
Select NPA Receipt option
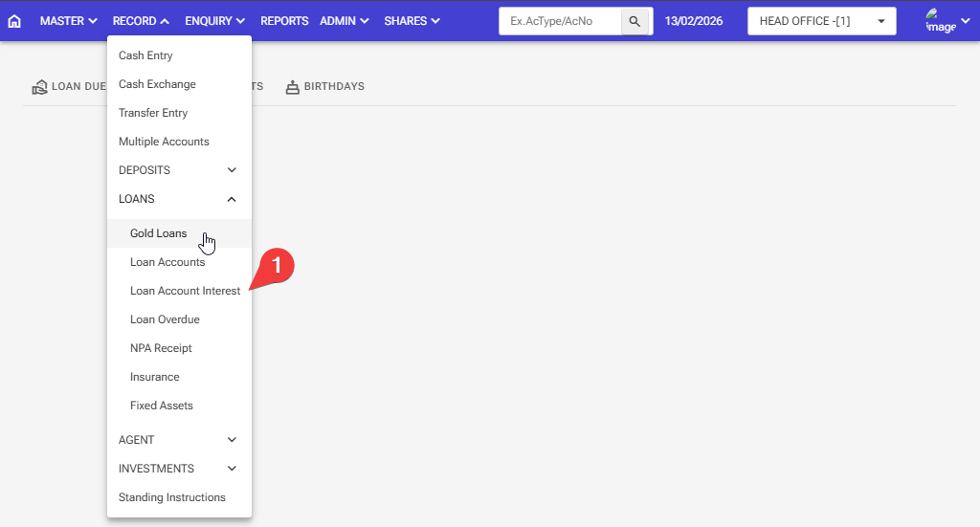point(161,348)
